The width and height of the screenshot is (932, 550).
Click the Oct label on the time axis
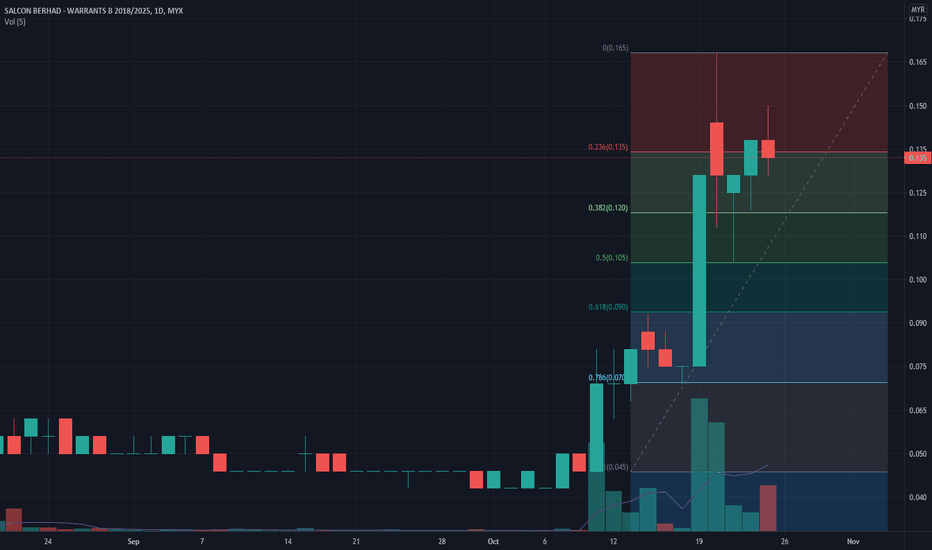pos(493,542)
